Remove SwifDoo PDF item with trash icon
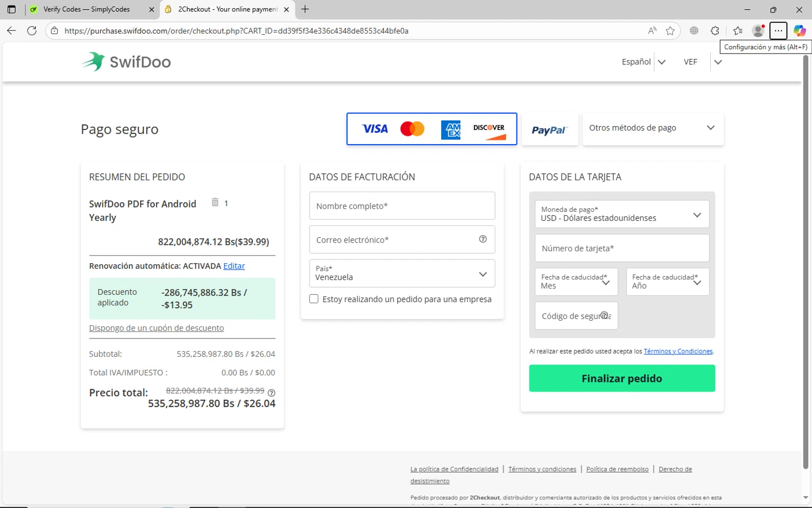The width and height of the screenshot is (812, 508). pos(215,202)
